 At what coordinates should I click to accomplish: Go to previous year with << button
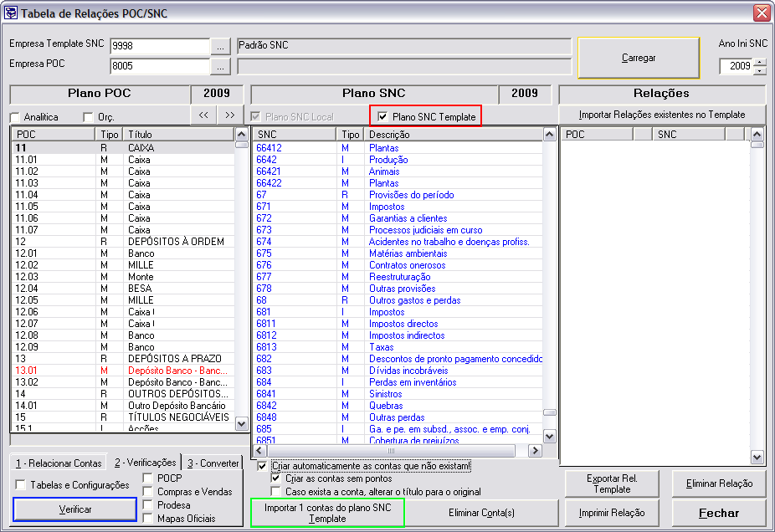click(203, 115)
